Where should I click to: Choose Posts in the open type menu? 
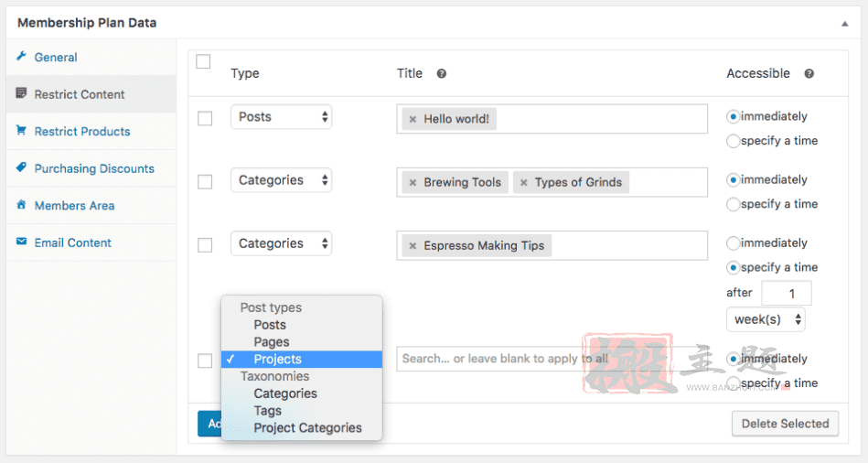click(302, 325)
